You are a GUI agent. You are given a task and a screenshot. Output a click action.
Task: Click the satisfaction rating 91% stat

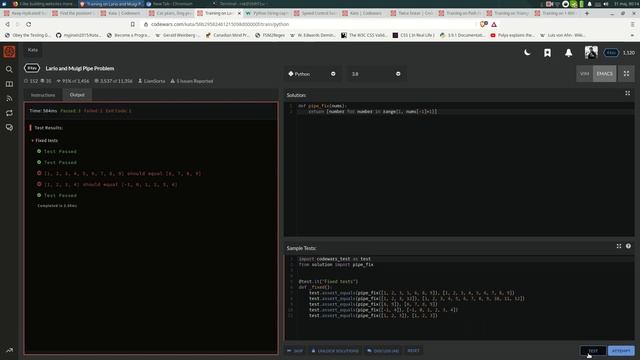tap(73, 81)
